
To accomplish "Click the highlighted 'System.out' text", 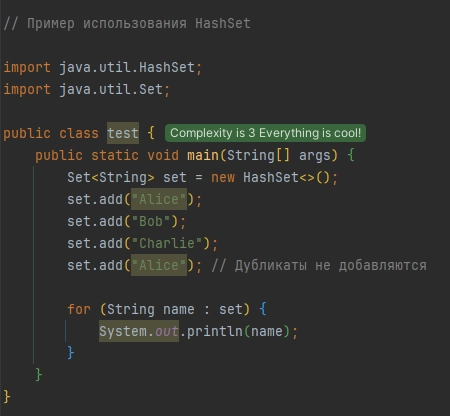I will pyautogui.click(x=139, y=331).
